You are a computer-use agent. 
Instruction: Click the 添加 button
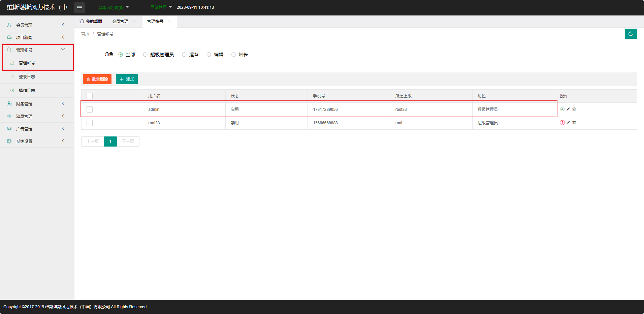click(127, 79)
